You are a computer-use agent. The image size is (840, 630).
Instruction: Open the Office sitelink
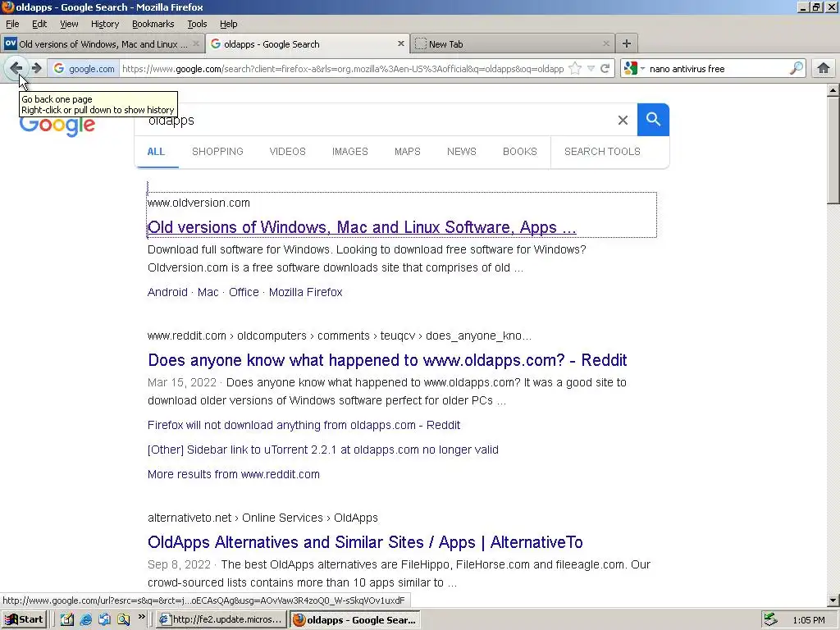(x=244, y=292)
